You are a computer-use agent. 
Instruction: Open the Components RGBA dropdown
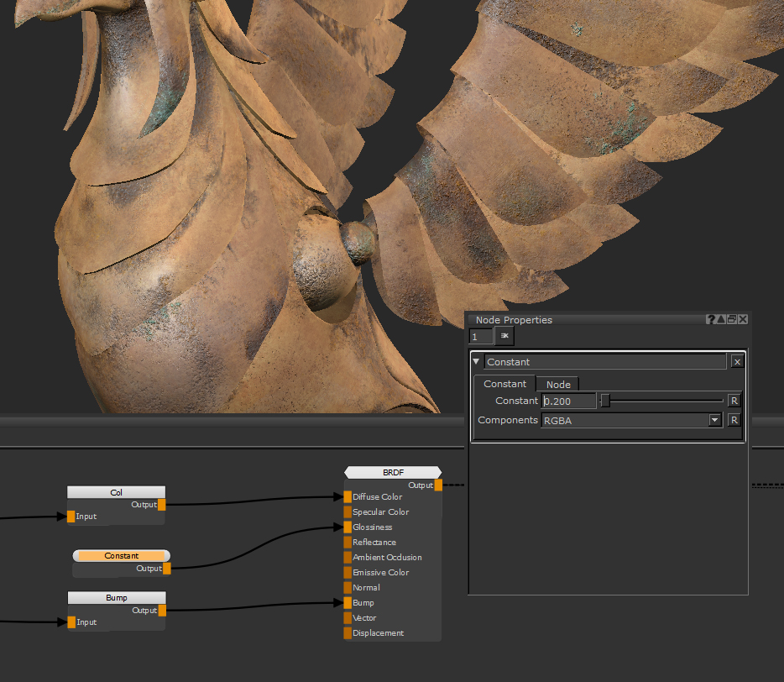pyautogui.click(x=715, y=420)
